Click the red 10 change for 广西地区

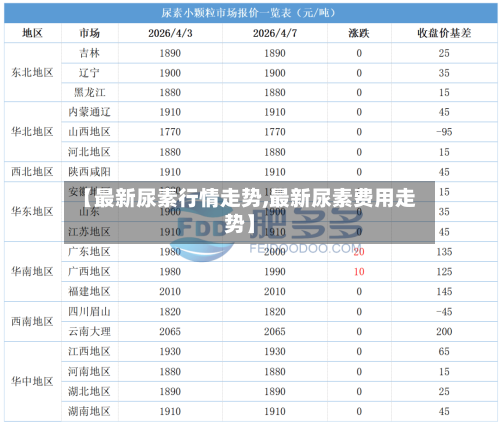(x=359, y=272)
